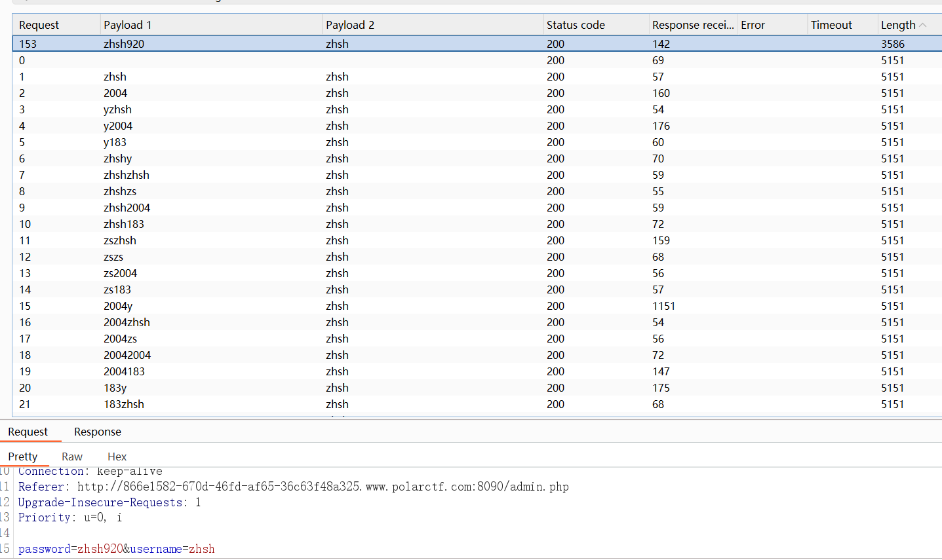Click the Referer URL in request
The width and height of the screenshot is (942, 560).
click(x=323, y=487)
